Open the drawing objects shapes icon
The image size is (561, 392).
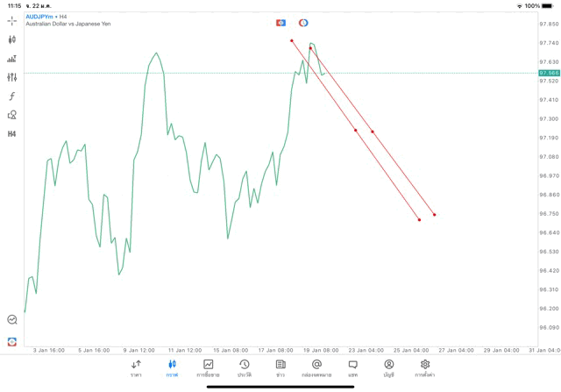click(x=12, y=115)
